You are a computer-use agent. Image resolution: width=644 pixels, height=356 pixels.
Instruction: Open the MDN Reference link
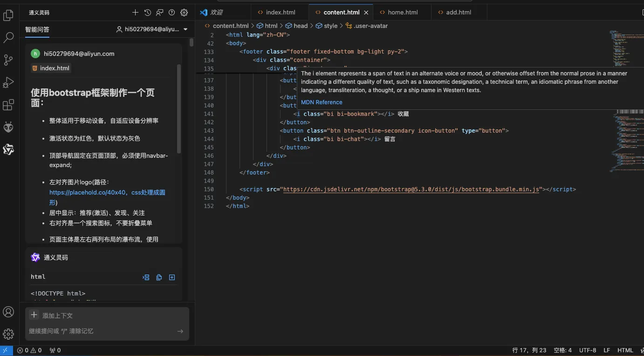322,102
